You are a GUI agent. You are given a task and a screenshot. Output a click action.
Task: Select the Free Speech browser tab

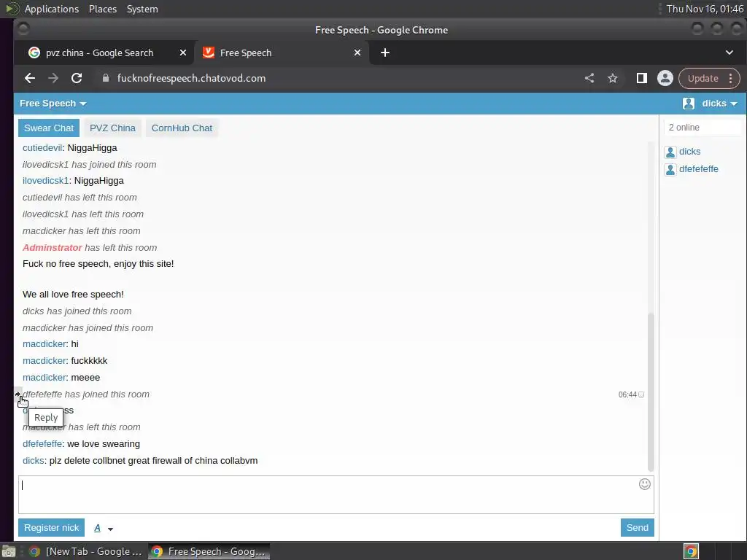point(281,52)
